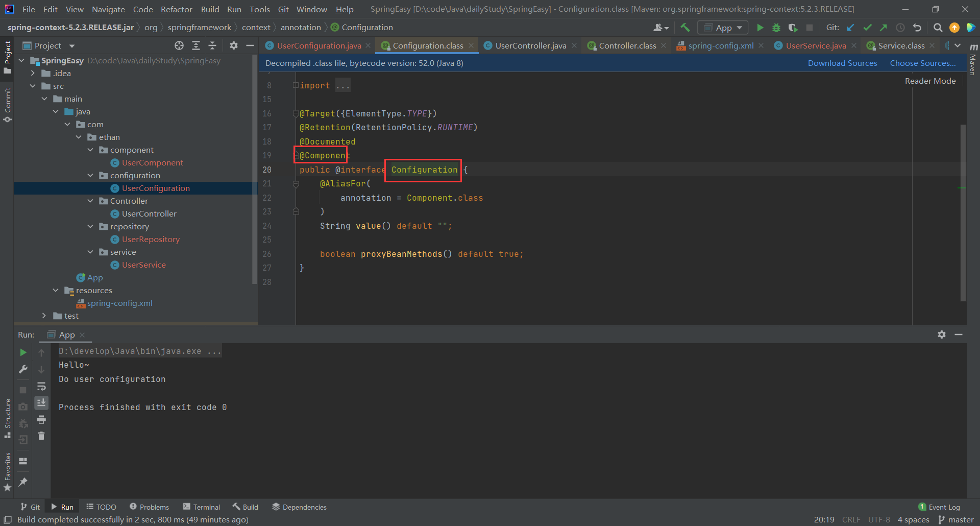
Task: Collapse all in Project panel
Action: pos(212,45)
